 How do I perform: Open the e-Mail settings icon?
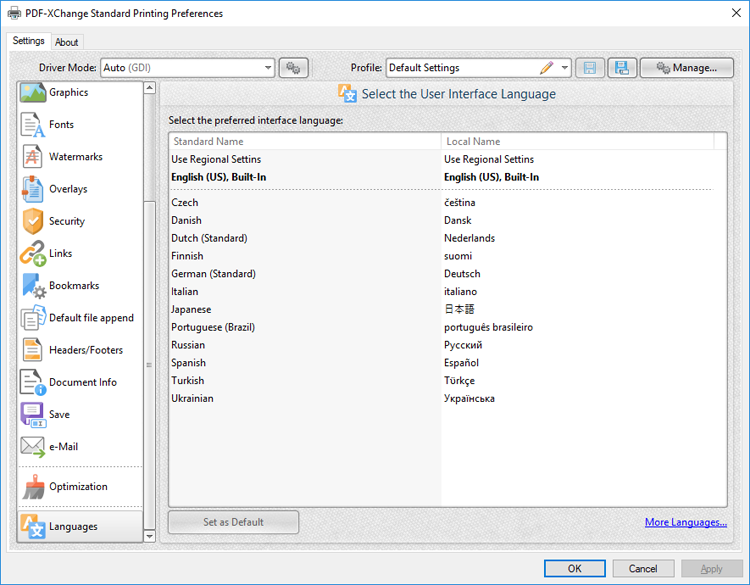click(33, 447)
